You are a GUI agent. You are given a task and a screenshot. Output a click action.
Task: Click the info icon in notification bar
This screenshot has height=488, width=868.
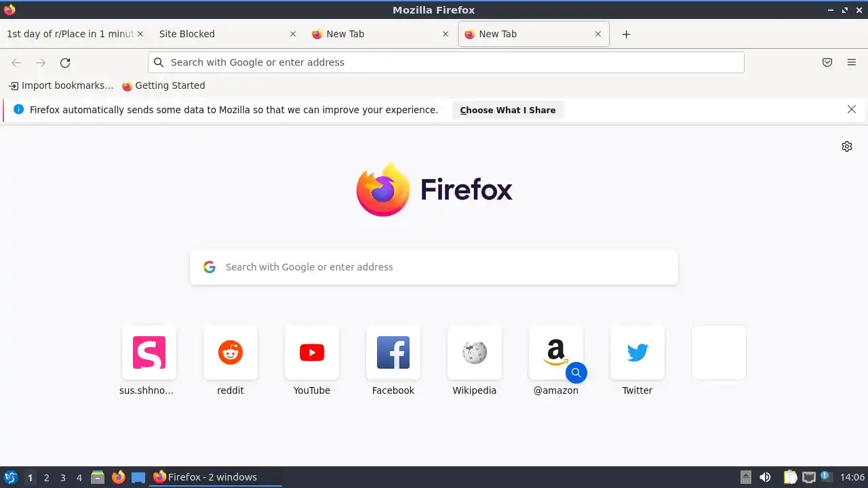click(18, 109)
